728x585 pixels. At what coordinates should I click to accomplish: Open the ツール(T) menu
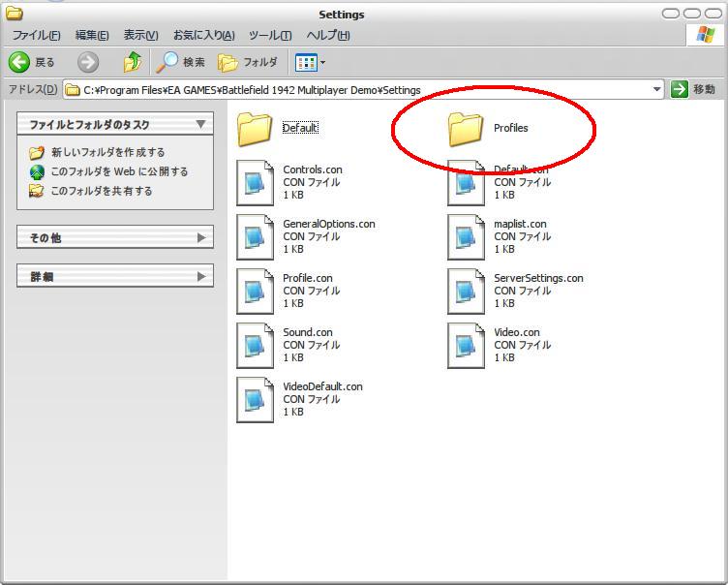click(x=270, y=35)
